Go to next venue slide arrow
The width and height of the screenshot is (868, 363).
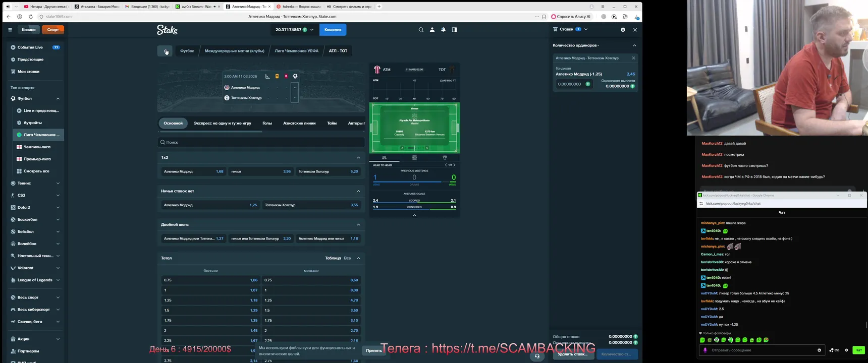tap(427, 148)
